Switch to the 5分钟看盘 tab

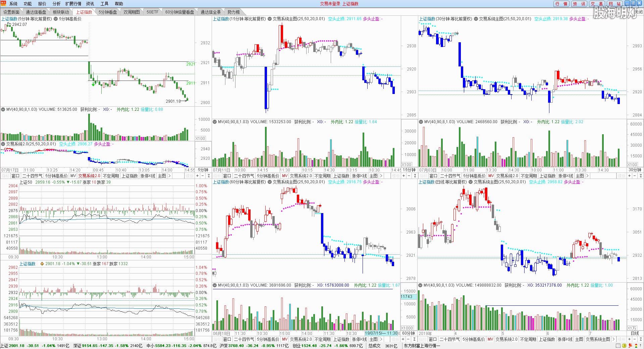[108, 12]
